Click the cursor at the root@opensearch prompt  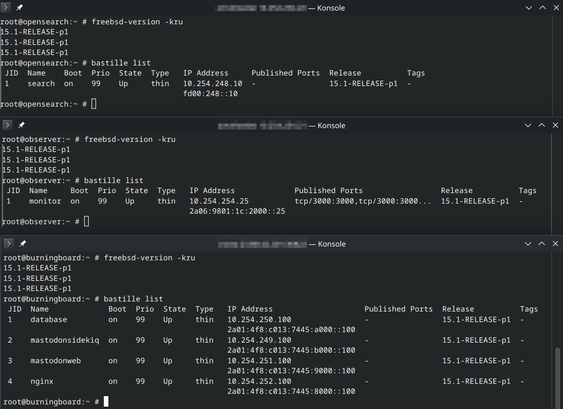94,104
